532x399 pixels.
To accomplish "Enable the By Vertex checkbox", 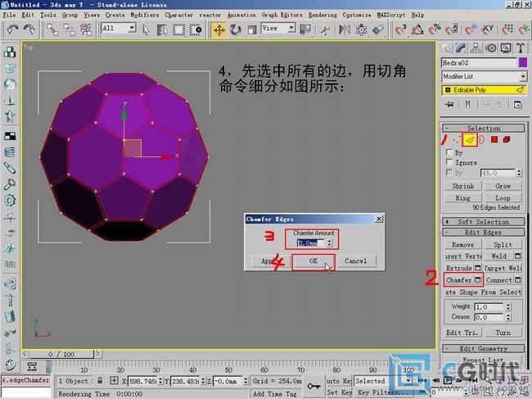I will click(449, 152).
